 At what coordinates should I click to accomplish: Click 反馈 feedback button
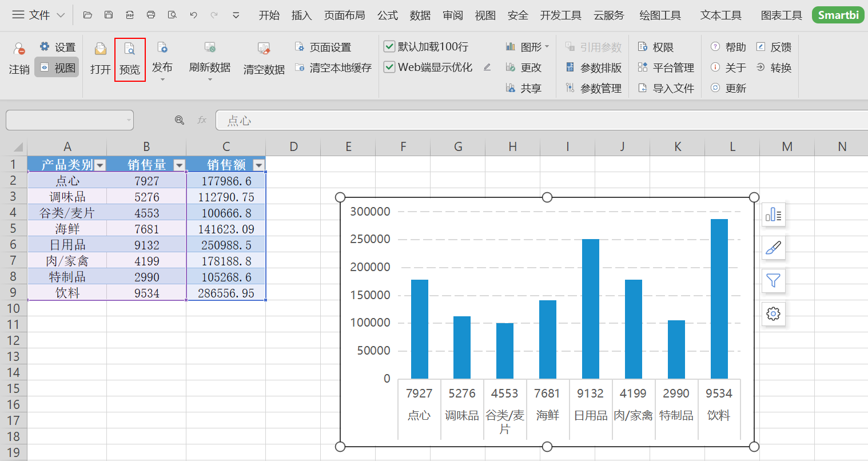pos(774,47)
